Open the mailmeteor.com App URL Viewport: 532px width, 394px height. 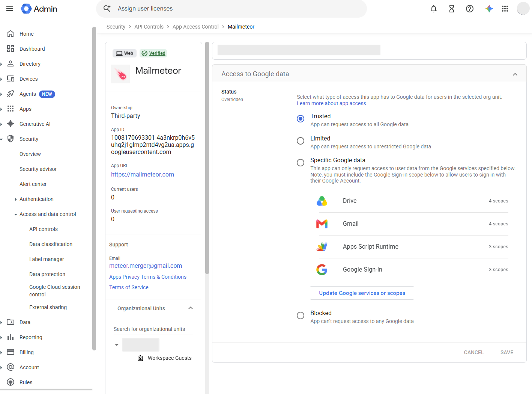coord(143,174)
